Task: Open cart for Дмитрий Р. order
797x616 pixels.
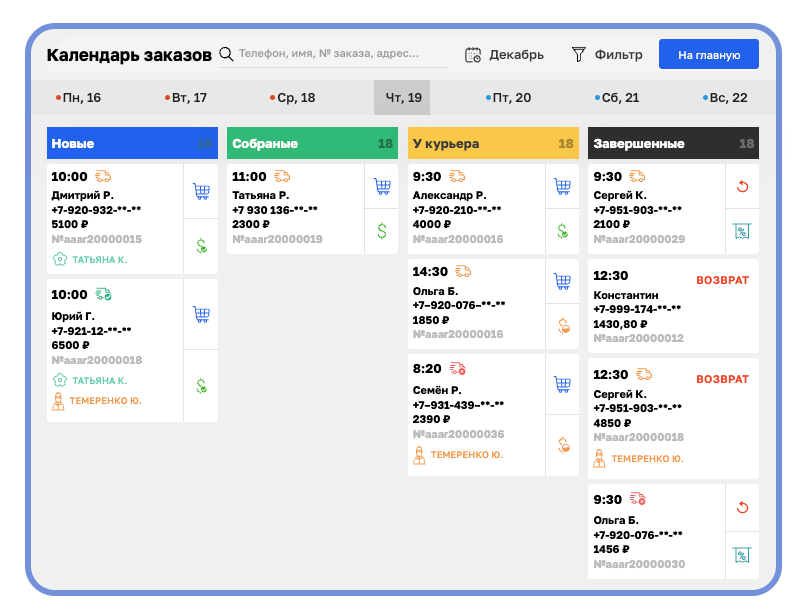Action: [201, 192]
